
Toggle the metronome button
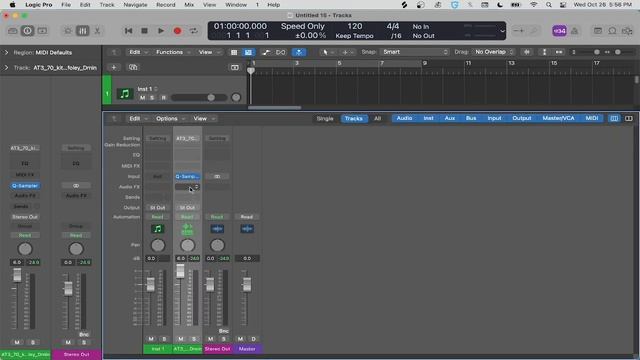(x=574, y=31)
